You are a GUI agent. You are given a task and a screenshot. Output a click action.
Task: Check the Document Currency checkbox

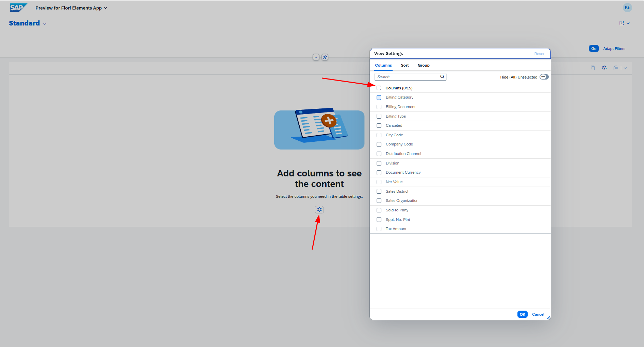(379, 173)
